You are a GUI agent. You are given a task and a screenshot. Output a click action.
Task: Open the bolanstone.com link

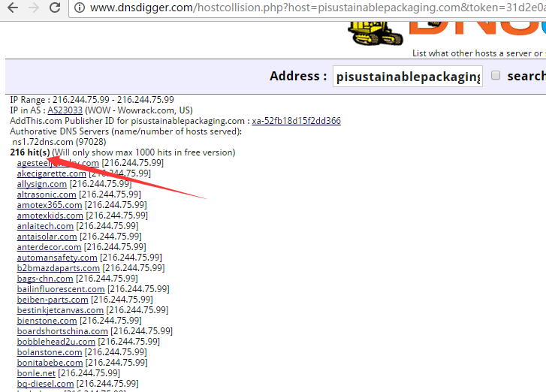pos(50,352)
